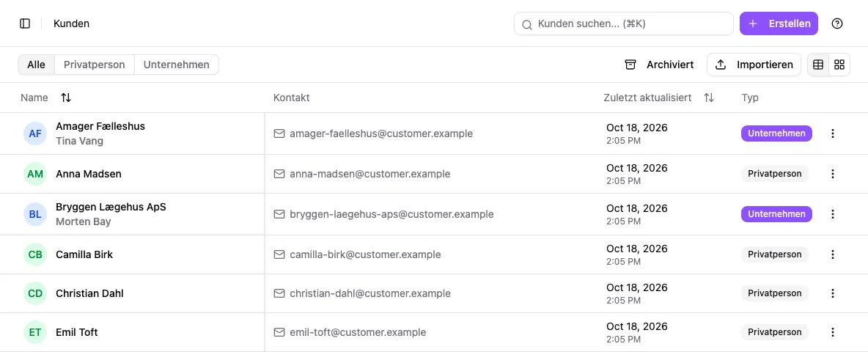
Task: Click Privatperson badge on Anna Madsen row
Action: pos(774,174)
